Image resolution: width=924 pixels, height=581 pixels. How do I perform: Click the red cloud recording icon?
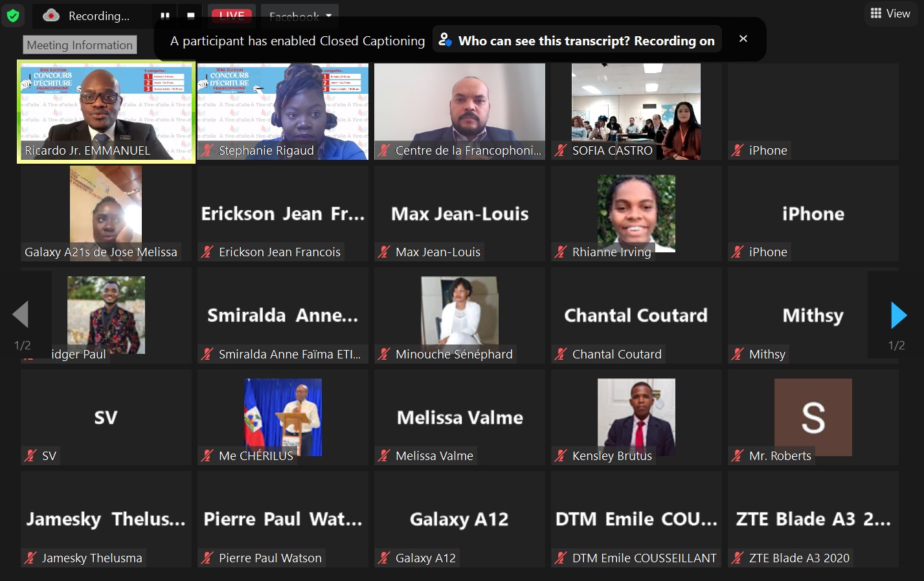coord(51,16)
